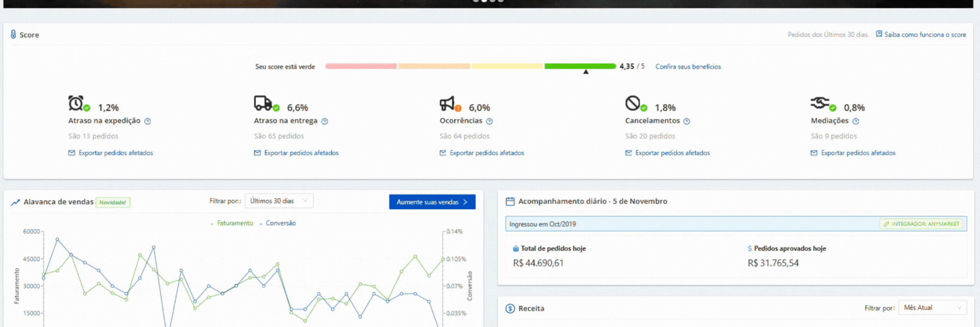Screen dimensions: 980x327
Task: Click the megaphone Ocorrências icon
Action: pyautogui.click(x=447, y=103)
